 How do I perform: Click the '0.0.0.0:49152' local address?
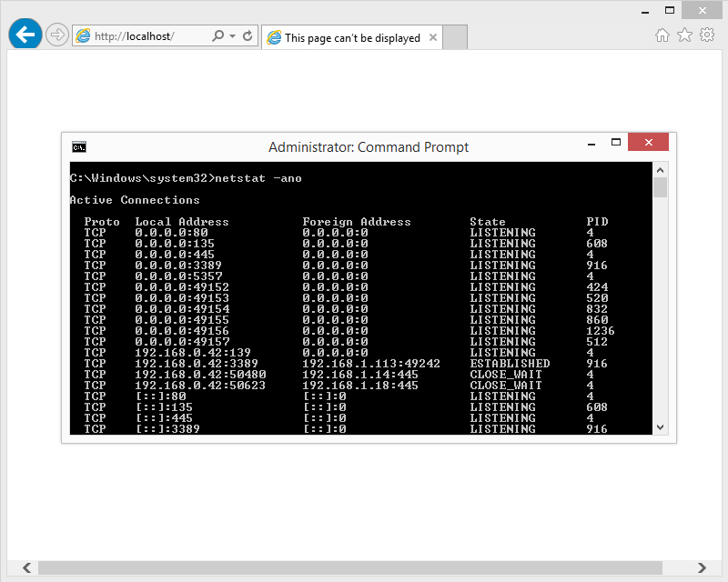pos(182,287)
